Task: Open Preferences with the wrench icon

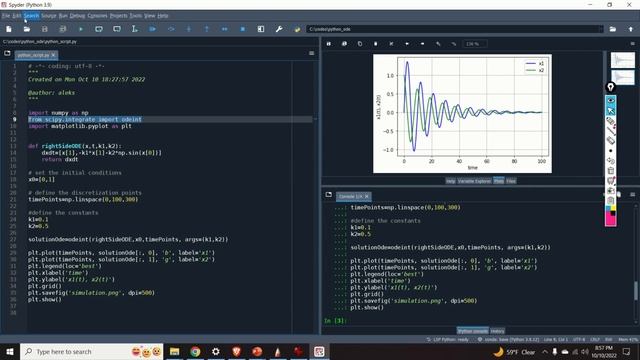Action: point(279,29)
